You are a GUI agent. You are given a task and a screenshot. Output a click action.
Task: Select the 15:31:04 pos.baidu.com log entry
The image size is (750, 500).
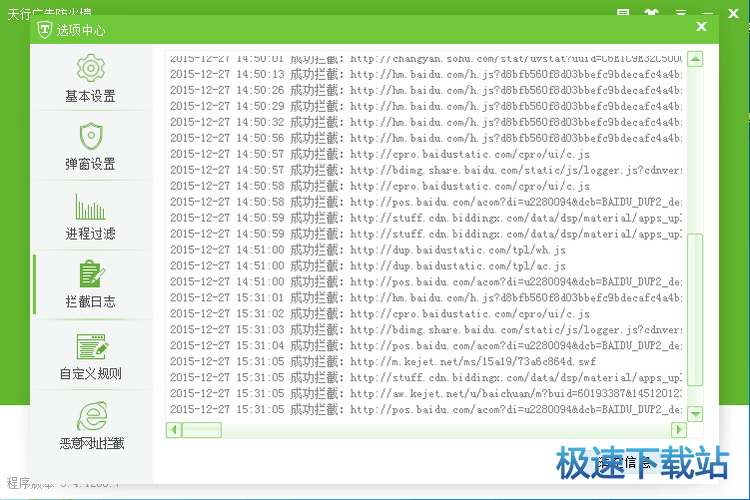(426, 345)
